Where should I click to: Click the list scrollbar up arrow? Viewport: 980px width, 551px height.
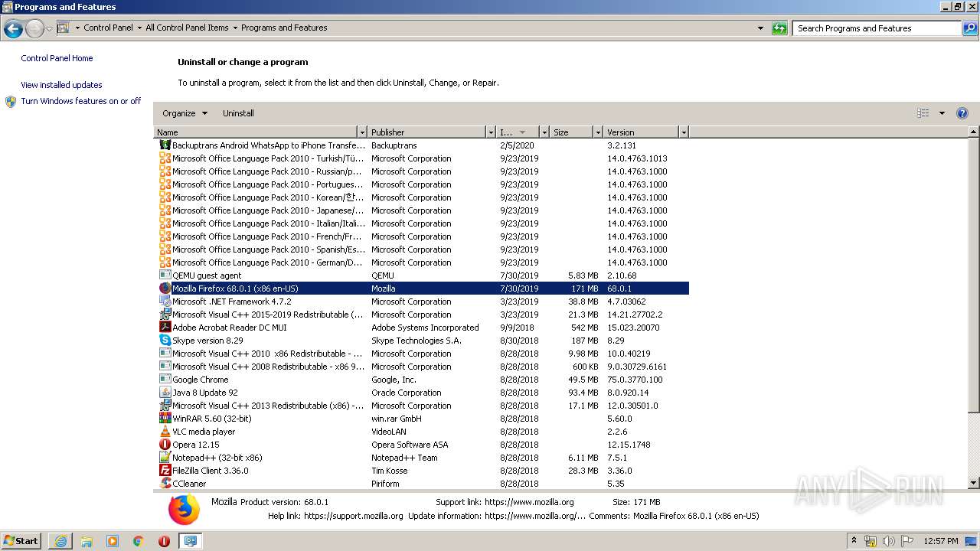point(974,132)
